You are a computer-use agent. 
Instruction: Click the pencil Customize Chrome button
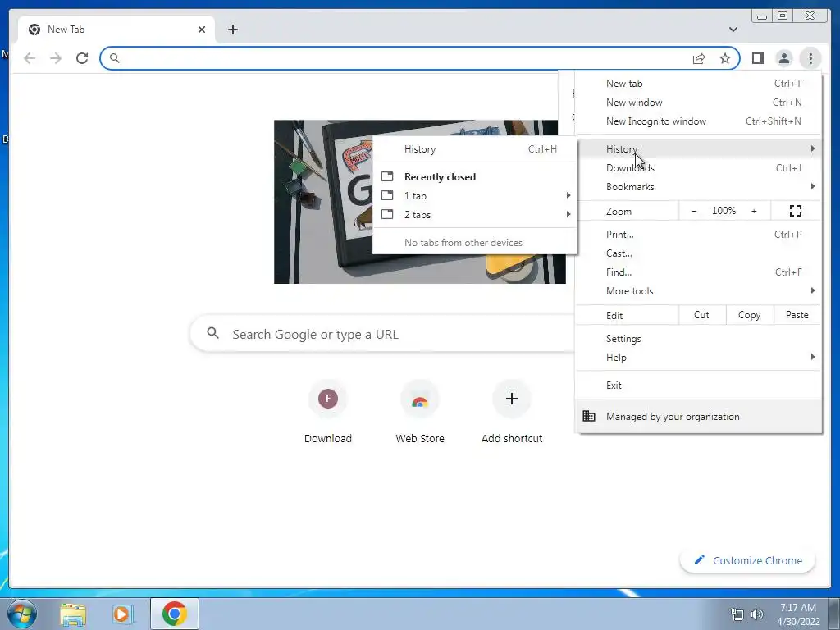point(747,560)
